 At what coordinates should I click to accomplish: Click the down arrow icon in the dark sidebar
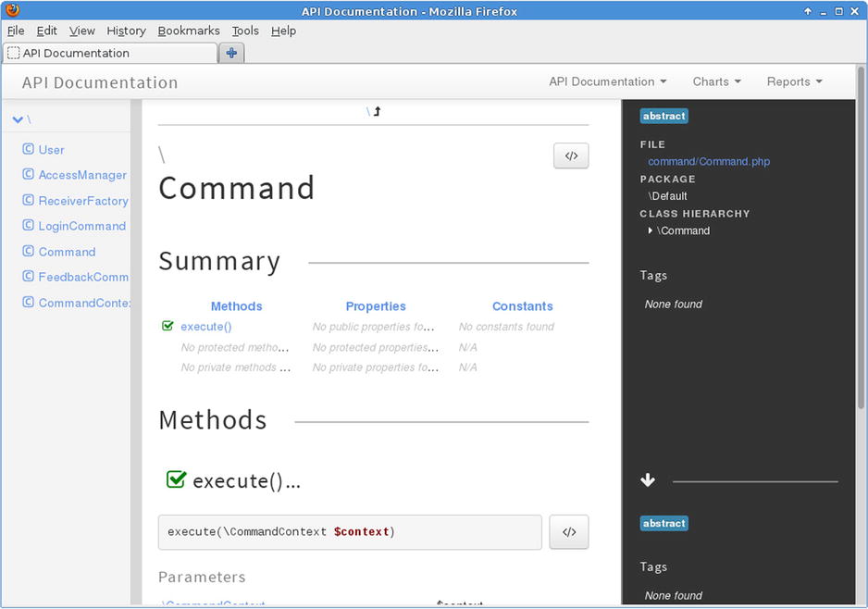pos(648,480)
